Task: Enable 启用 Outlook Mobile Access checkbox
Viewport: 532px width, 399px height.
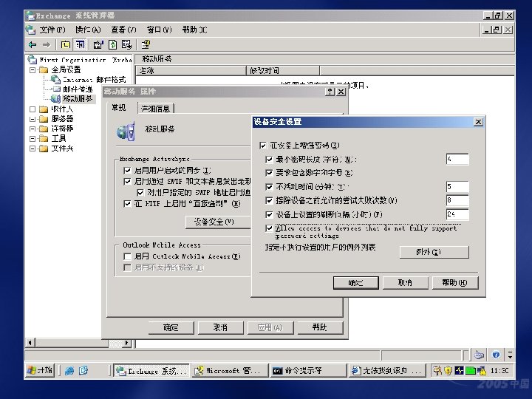Action: click(127, 256)
